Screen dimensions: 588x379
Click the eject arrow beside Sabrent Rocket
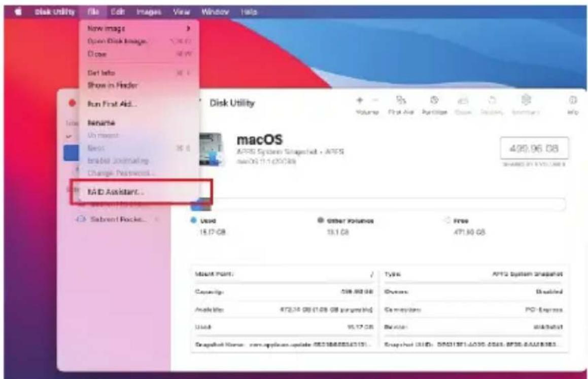coord(157,219)
